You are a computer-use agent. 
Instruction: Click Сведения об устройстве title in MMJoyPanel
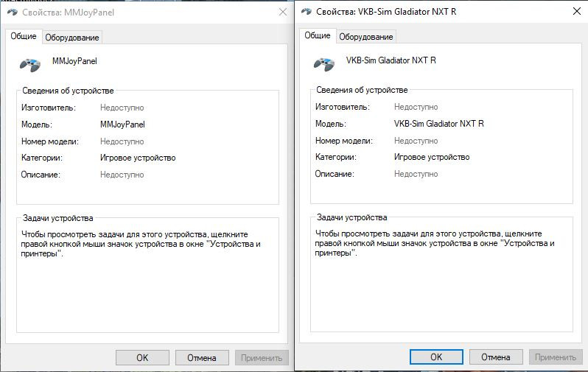[x=68, y=91]
